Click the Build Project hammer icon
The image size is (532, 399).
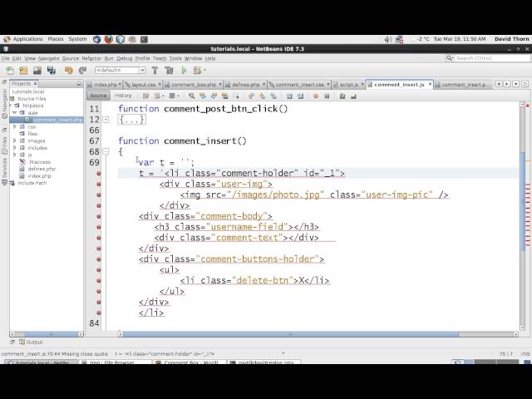(x=155, y=70)
